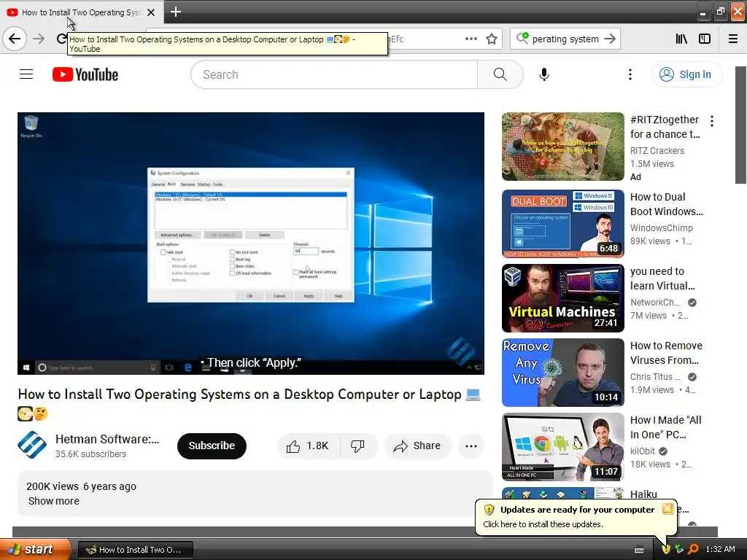
Task: Click '200K views 6 years ago' text
Action: point(82,486)
